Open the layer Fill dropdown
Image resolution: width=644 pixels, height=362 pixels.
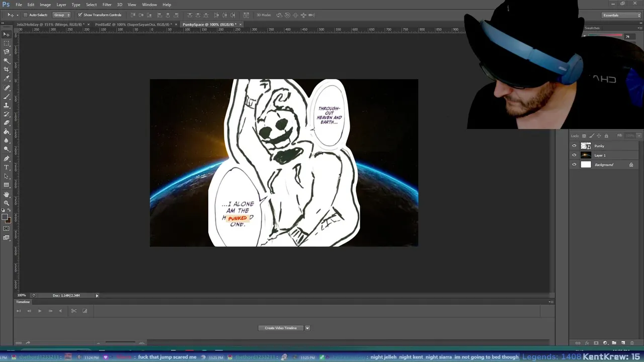(639, 136)
